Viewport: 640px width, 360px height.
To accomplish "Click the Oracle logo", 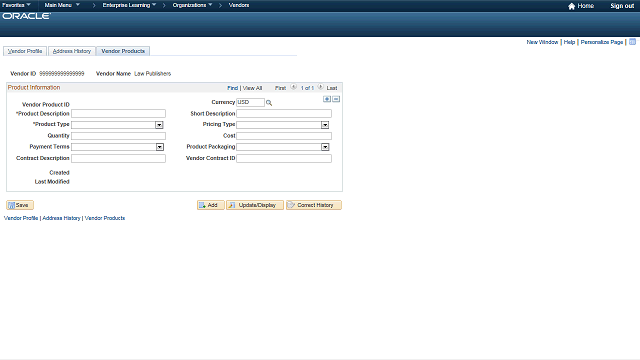I will click(x=27, y=16).
